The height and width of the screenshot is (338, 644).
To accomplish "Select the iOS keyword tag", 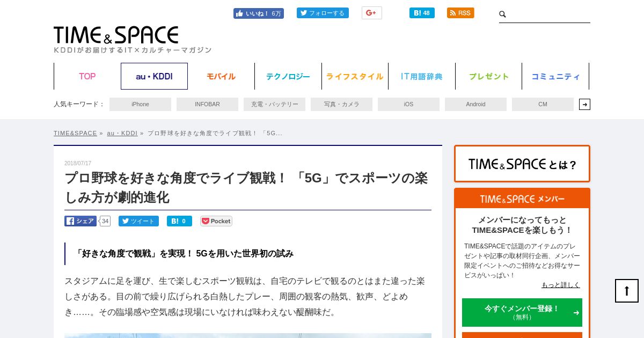I will tap(408, 104).
